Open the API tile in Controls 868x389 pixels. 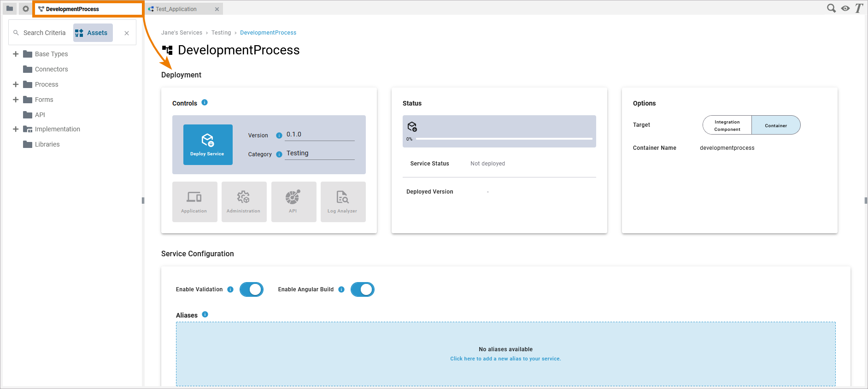[x=293, y=202]
